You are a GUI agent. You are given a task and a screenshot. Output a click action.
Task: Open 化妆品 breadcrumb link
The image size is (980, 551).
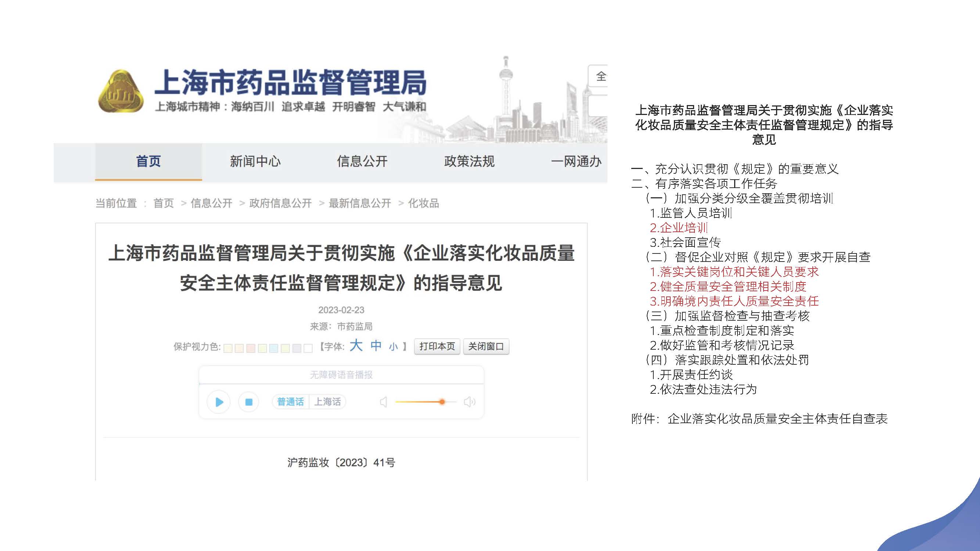(x=423, y=204)
